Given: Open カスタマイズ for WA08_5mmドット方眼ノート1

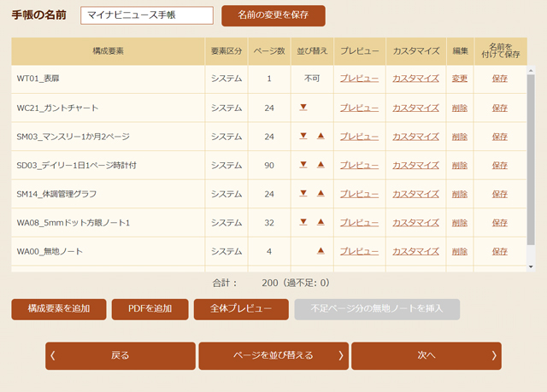Looking at the screenshot, I should (415, 223).
